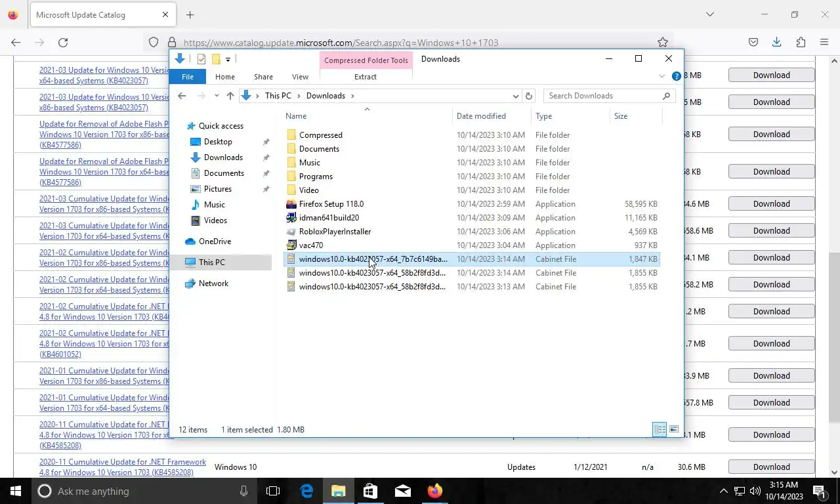Select Quick access in the navigation pane
Screen dimensions: 840x504
[x=220, y=126]
